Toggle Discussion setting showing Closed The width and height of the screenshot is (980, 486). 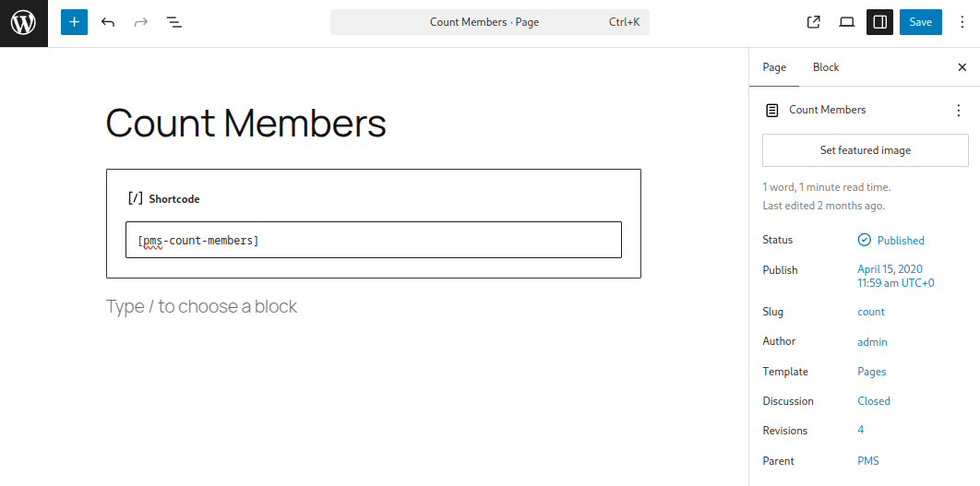point(874,401)
